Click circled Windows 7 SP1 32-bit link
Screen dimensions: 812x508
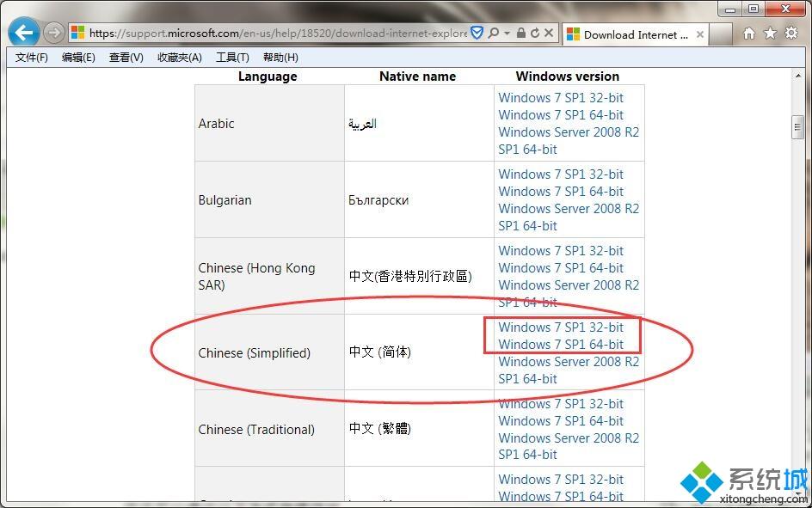pyautogui.click(x=562, y=327)
